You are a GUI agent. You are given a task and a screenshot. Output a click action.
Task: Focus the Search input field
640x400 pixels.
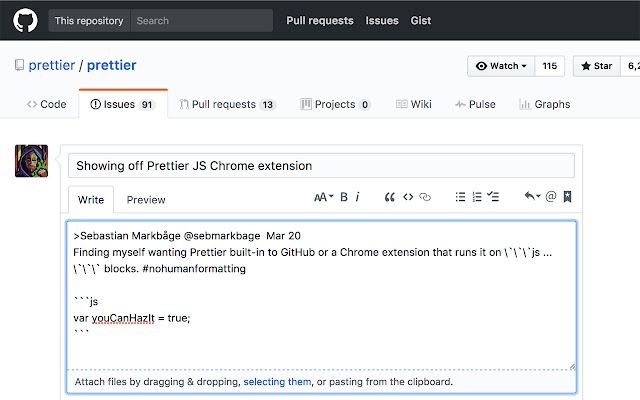tap(202, 20)
